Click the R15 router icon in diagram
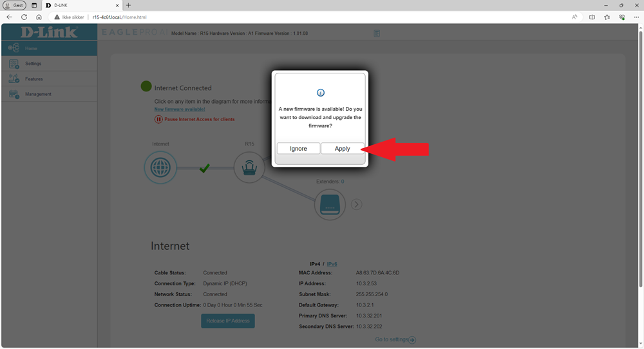Viewport: 644px width, 349px height. [249, 167]
